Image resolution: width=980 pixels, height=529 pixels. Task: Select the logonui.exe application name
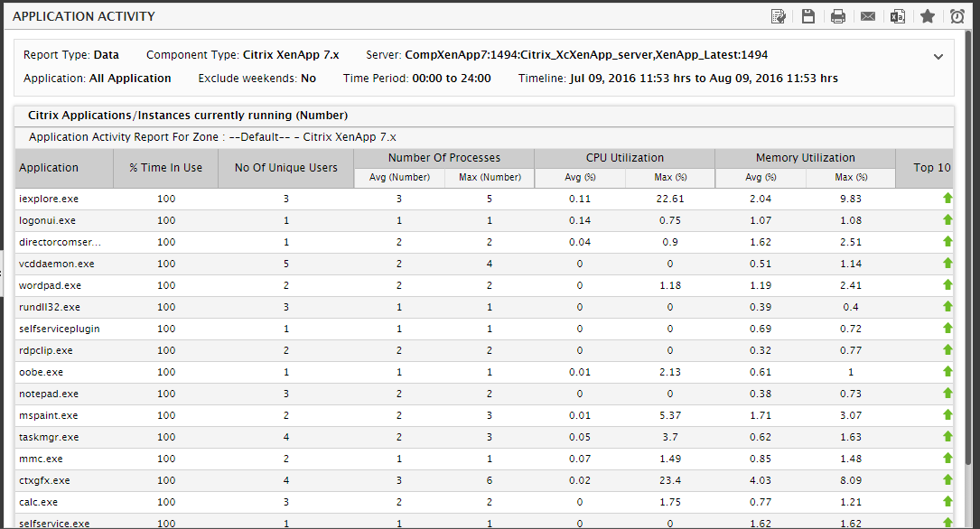pyautogui.click(x=47, y=220)
